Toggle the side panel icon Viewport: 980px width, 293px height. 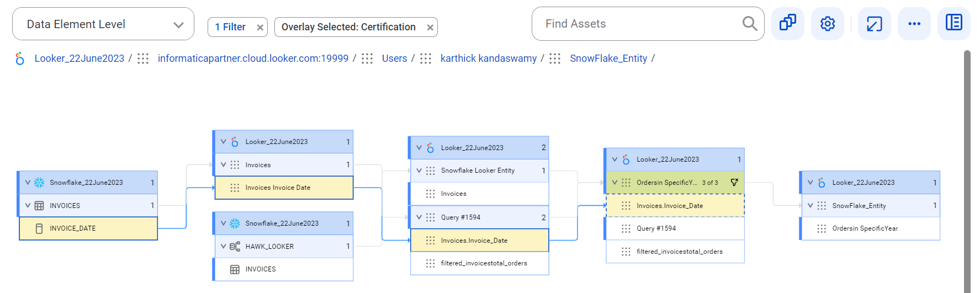coord(953,24)
